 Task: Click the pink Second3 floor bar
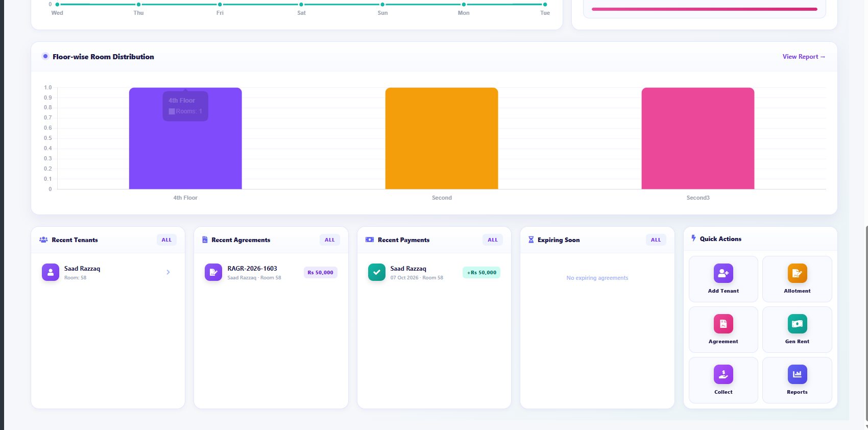point(698,138)
